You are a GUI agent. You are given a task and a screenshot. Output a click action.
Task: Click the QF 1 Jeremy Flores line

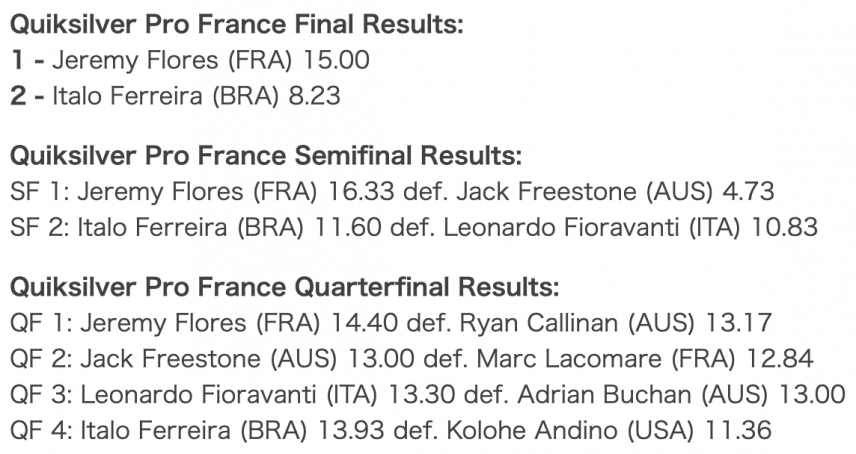pyautogui.click(x=391, y=323)
